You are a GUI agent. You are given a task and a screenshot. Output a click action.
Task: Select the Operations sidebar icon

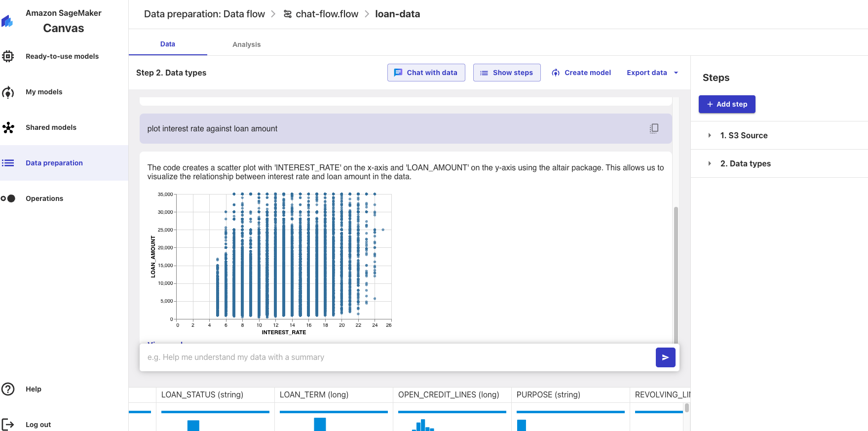8,198
